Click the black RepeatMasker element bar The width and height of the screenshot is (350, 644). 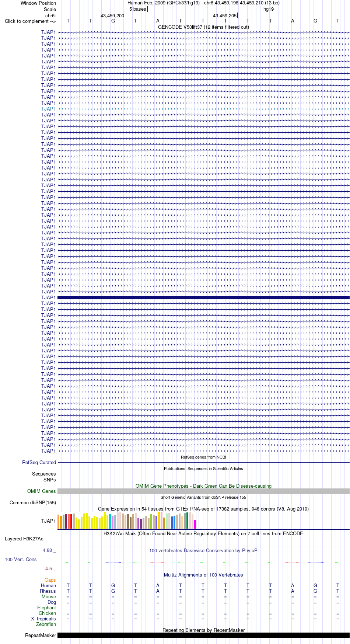pos(203,635)
